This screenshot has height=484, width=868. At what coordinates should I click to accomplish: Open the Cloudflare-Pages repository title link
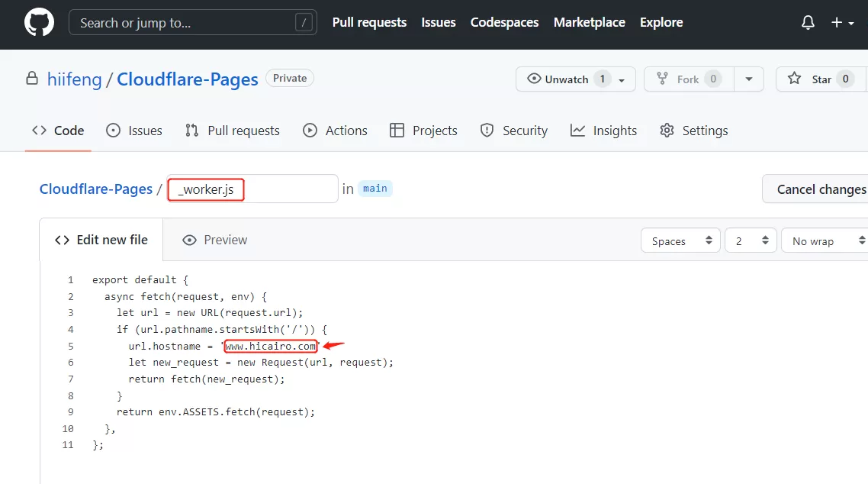click(x=187, y=79)
